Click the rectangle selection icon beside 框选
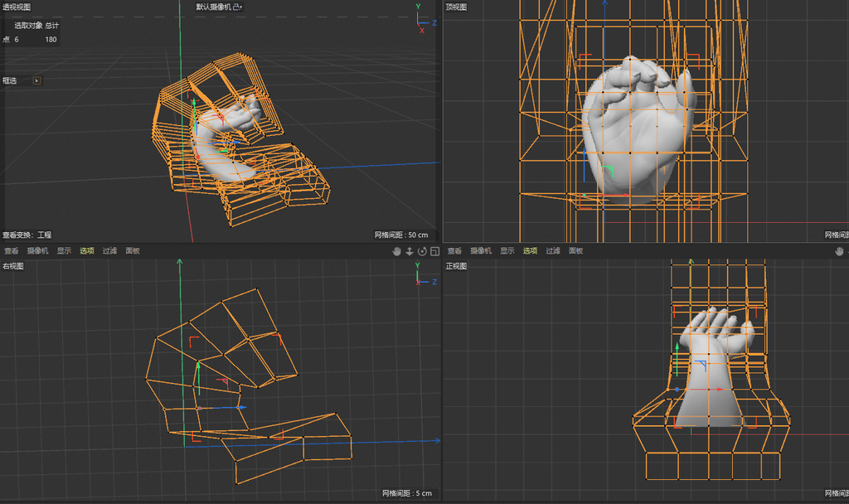The height and width of the screenshot is (504, 849). (36, 80)
